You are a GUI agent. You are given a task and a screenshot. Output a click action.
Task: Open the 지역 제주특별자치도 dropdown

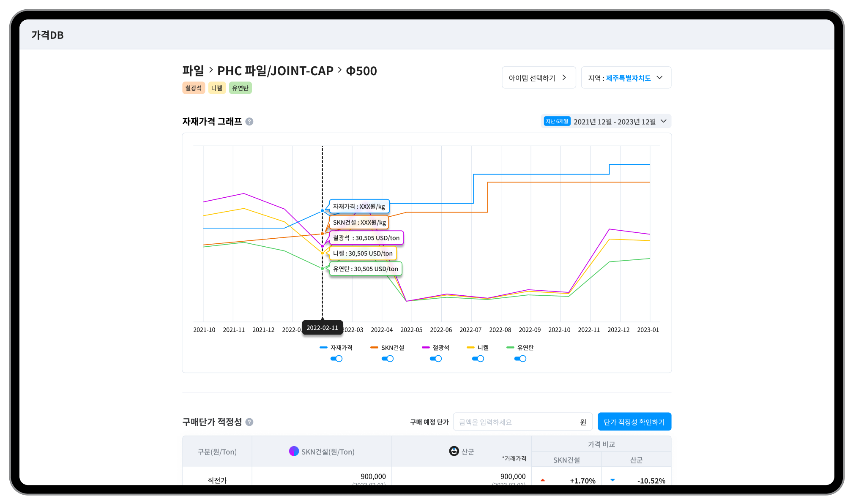(x=626, y=78)
